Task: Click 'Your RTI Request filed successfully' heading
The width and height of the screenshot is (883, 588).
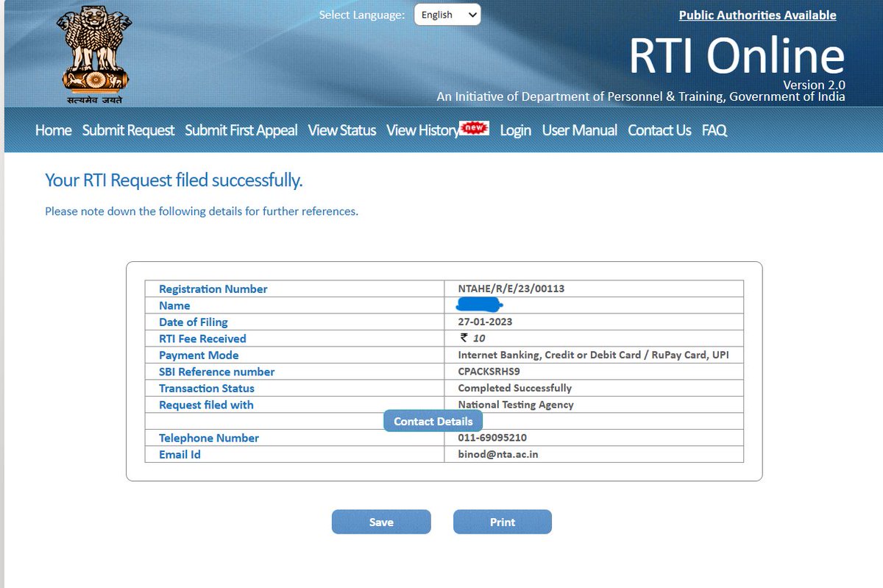Action: tap(174, 180)
